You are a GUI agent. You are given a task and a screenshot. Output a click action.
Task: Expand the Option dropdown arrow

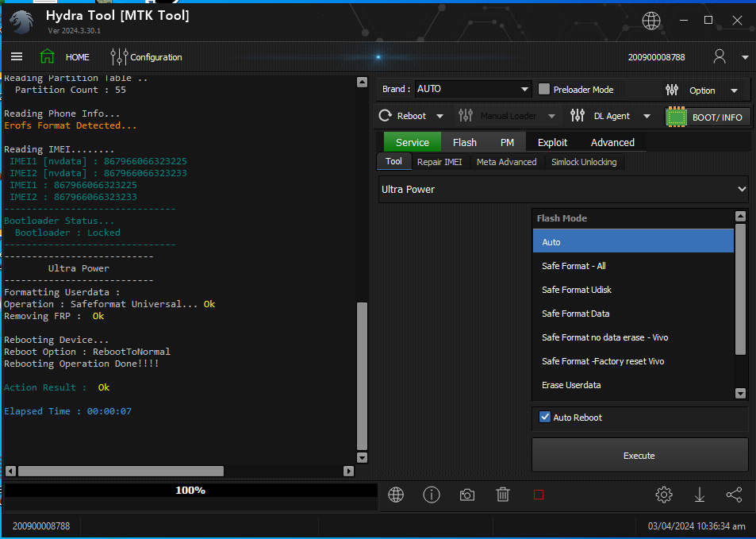click(x=735, y=90)
